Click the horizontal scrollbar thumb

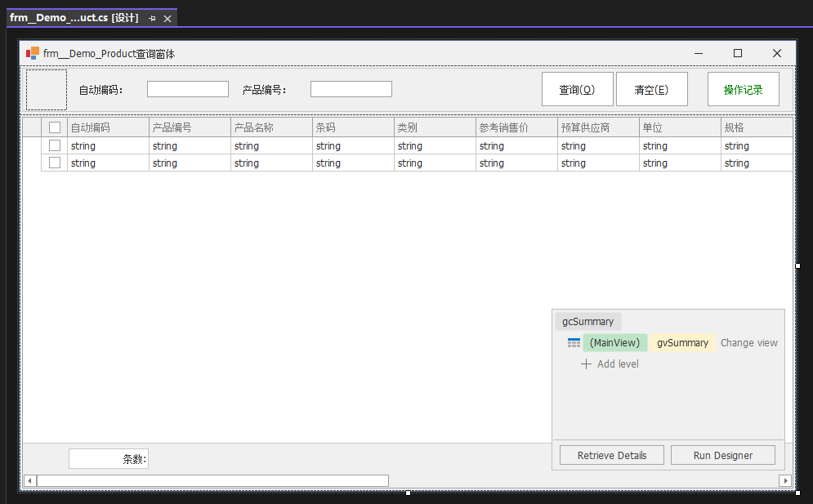pos(212,480)
